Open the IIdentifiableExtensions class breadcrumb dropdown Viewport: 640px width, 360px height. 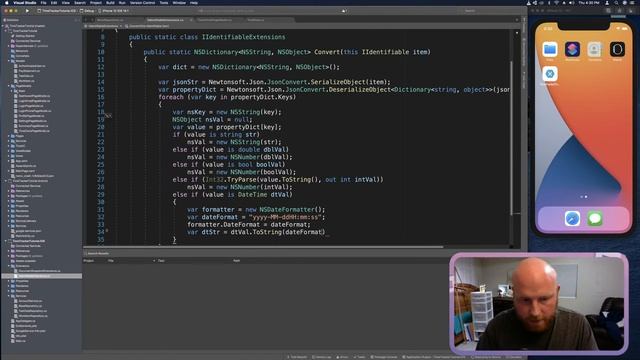[x=103, y=26]
